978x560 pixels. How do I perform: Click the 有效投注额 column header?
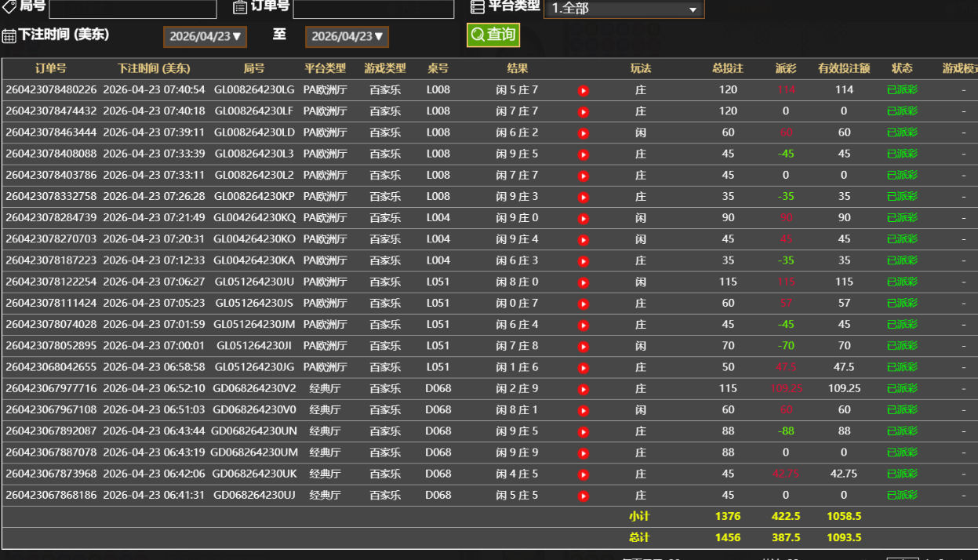[x=844, y=68]
